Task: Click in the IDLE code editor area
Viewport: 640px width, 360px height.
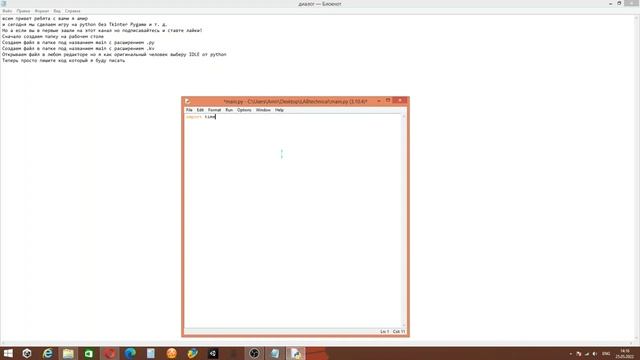Action: point(293,220)
